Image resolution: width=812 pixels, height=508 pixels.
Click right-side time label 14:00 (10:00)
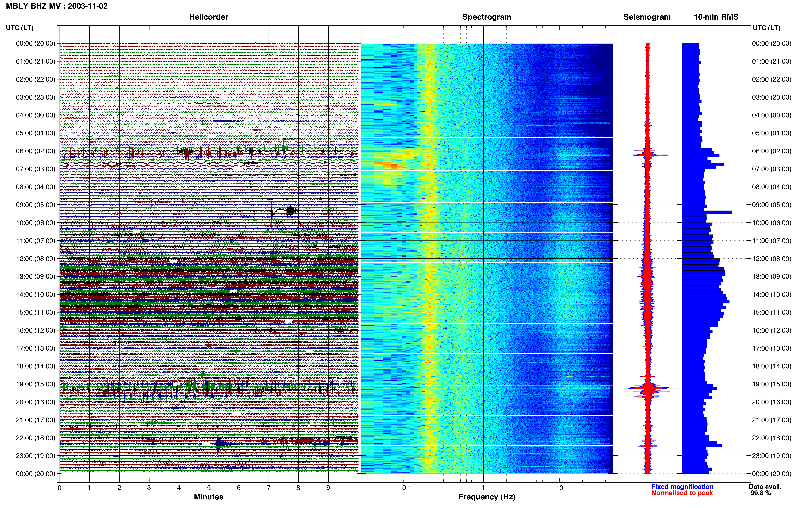[772, 295]
